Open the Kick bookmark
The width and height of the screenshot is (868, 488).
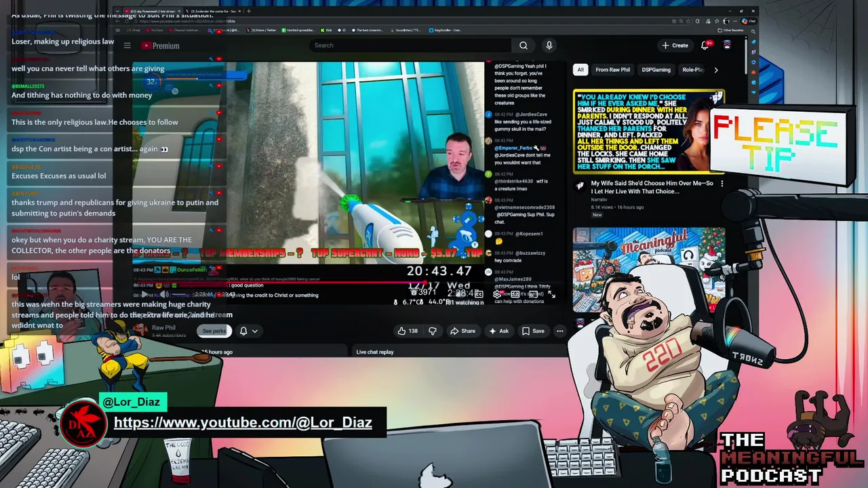pyautogui.click(x=326, y=30)
